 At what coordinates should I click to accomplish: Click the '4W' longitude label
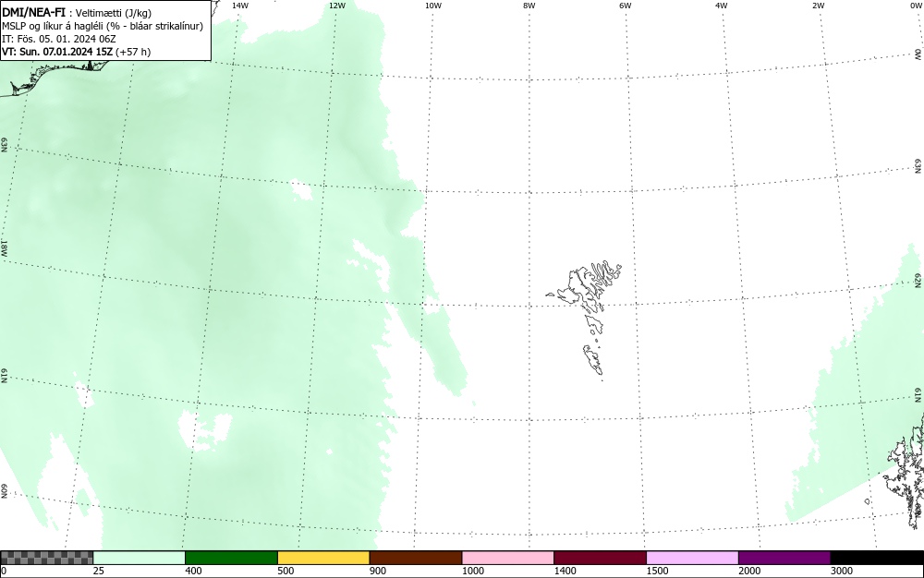pos(722,6)
